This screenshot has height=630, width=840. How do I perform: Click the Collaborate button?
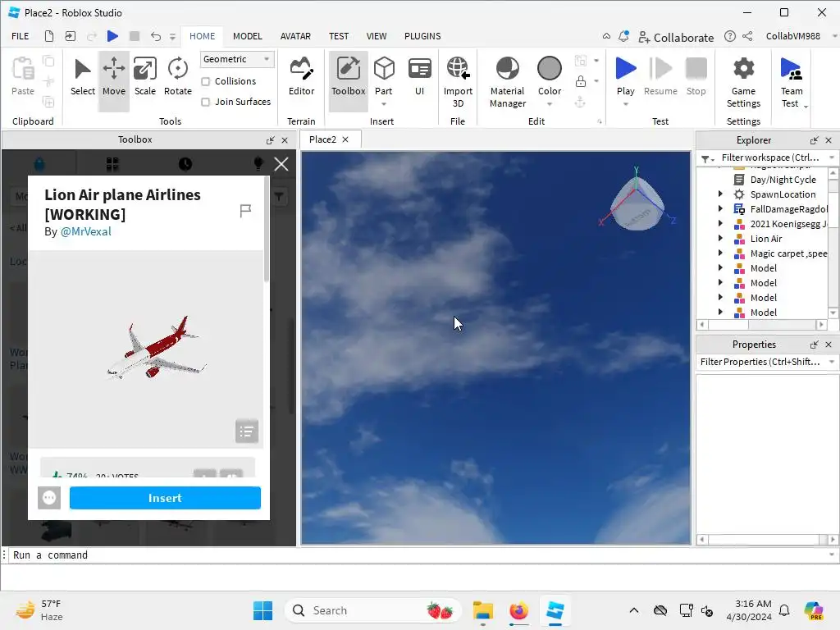click(x=676, y=37)
